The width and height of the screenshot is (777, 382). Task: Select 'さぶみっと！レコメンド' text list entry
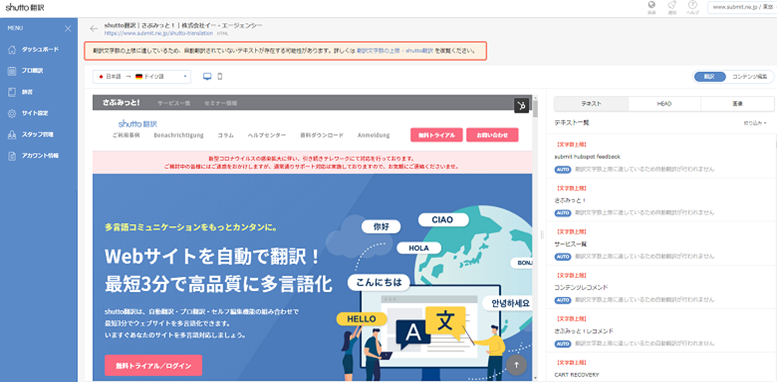click(x=584, y=330)
